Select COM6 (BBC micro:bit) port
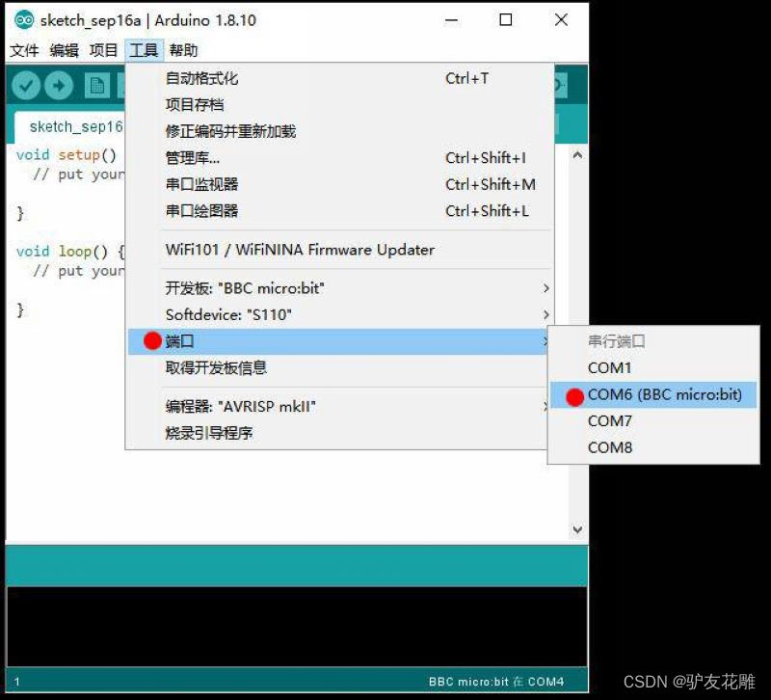This screenshot has width=771, height=700. pyautogui.click(x=653, y=394)
